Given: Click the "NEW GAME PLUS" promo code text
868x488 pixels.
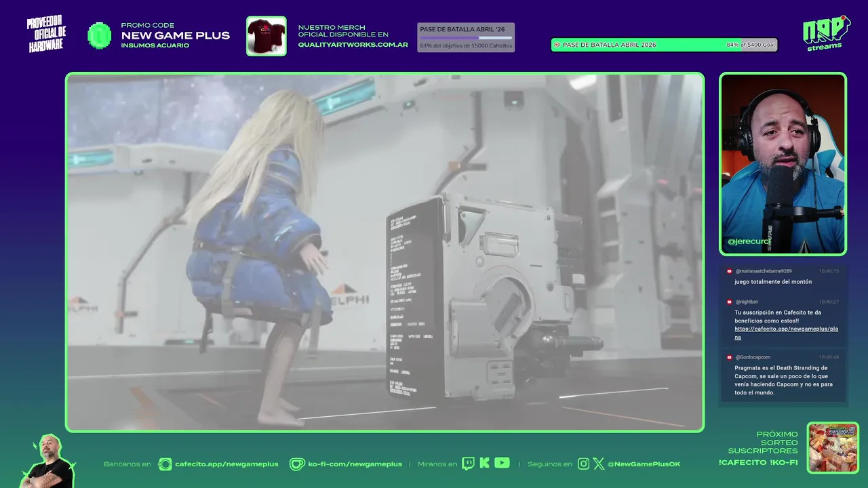Looking at the screenshot, I should pyautogui.click(x=176, y=36).
